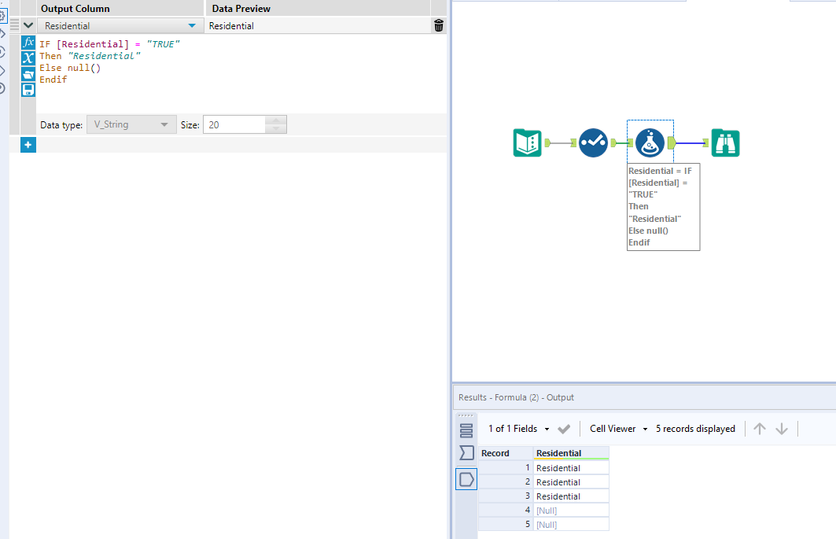Click the input anchor sigma icon in Results

point(466,453)
